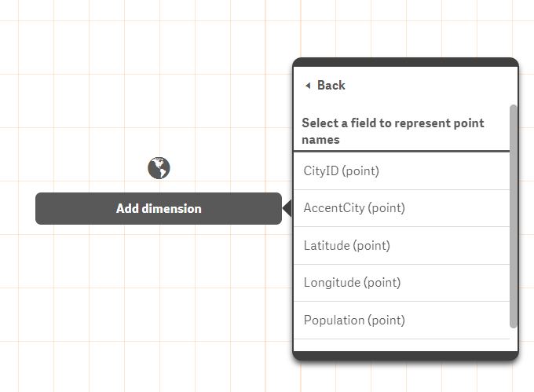The height and width of the screenshot is (392, 534).
Task: Click the divider line under the heading
Action: 405,151
